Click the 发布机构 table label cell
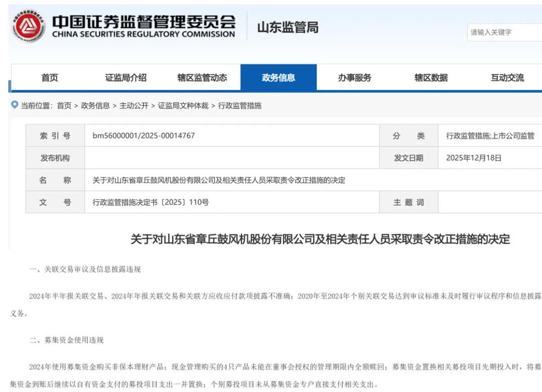 (x=55, y=158)
